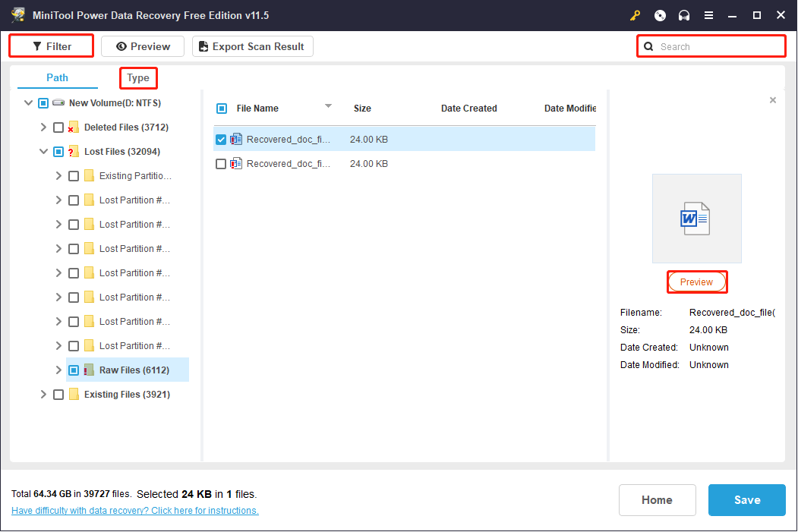The height and width of the screenshot is (532, 798).
Task: Toggle the Lost Files (32094) checkbox
Action: [x=58, y=152]
